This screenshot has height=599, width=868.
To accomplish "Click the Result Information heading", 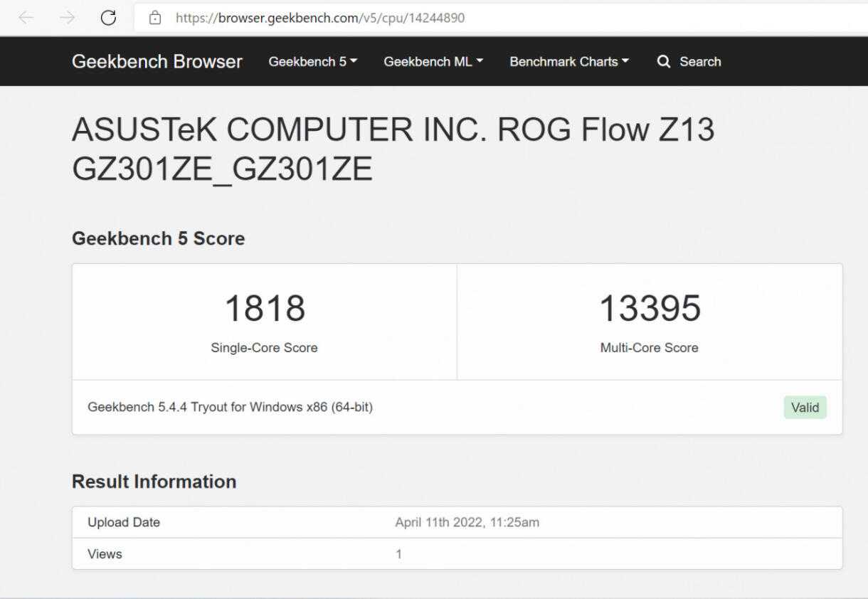I will click(x=154, y=482).
